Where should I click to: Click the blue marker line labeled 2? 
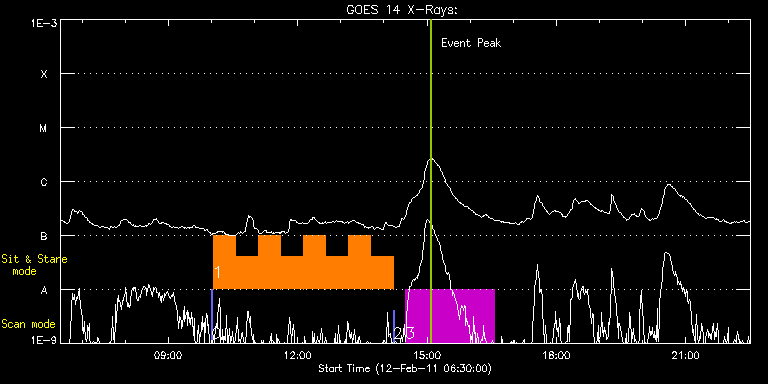(394, 326)
